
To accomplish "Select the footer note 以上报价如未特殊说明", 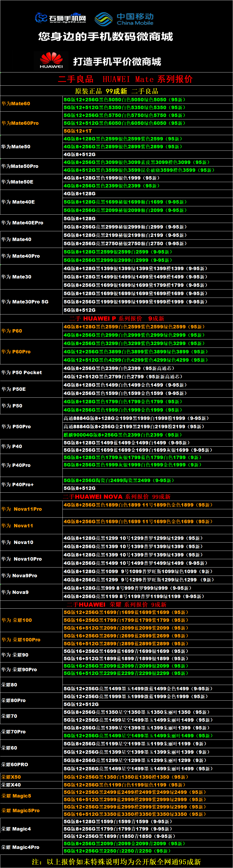I will pyautogui.click(x=116, y=862).
